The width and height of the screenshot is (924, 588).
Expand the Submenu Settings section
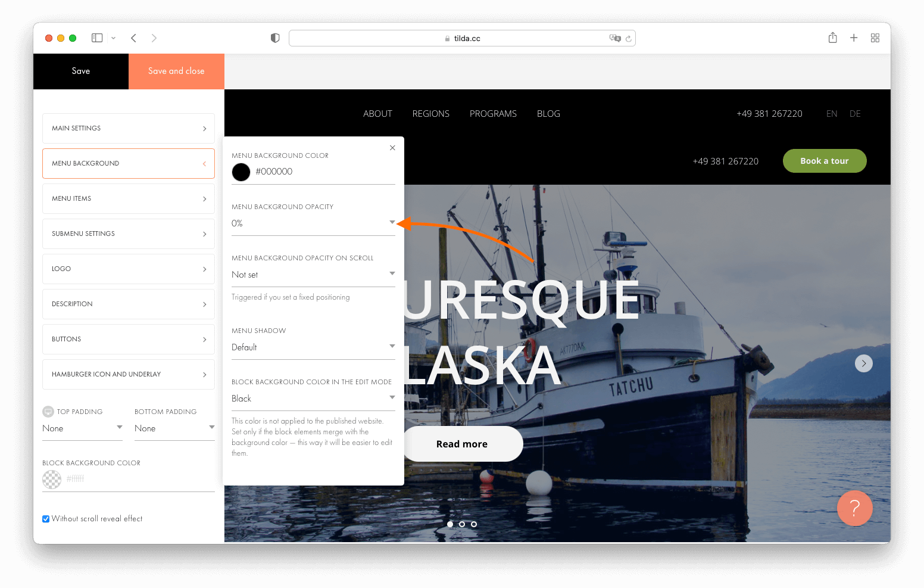pyautogui.click(x=128, y=234)
